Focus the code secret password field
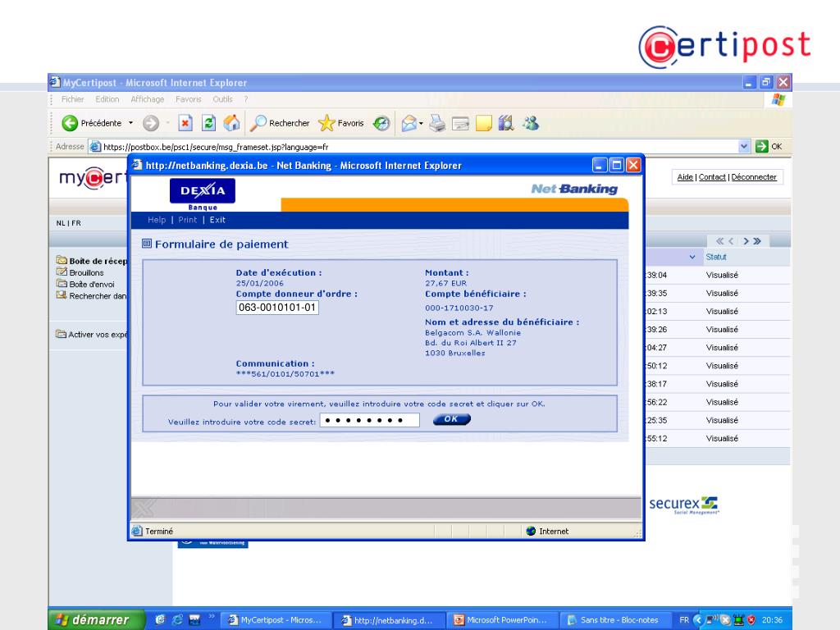 [x=370, y=420]
